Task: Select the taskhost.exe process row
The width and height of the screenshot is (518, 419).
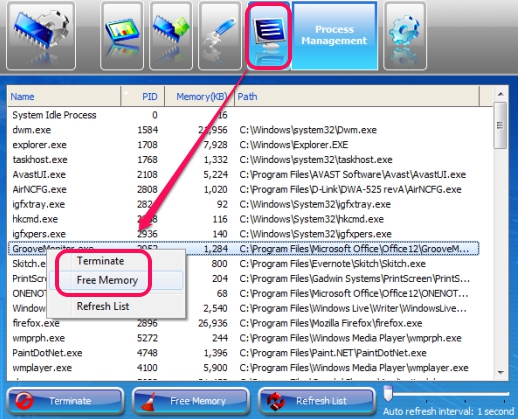Action: click(x=243, y=160)
